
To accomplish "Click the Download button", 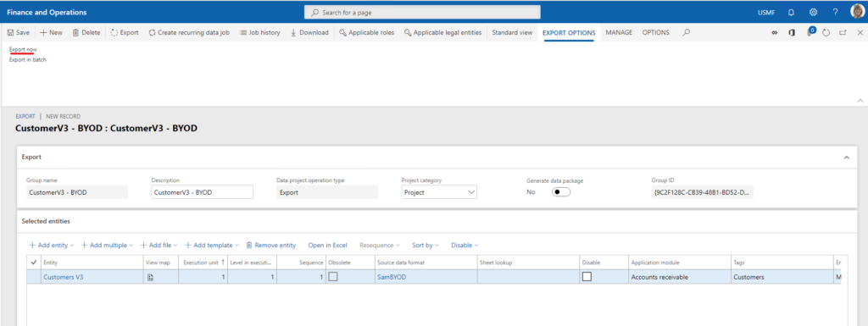I will [x=309, y=32].
